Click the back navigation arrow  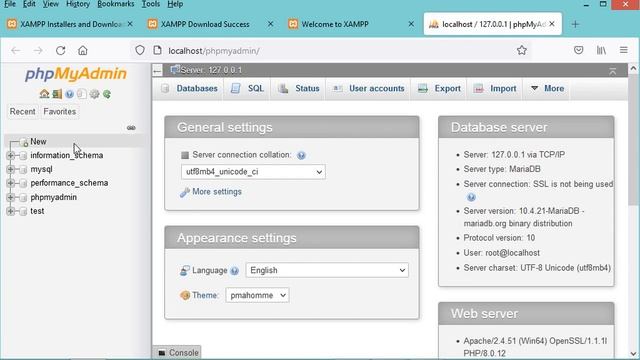pyautogui.click(x=16, y=51)
